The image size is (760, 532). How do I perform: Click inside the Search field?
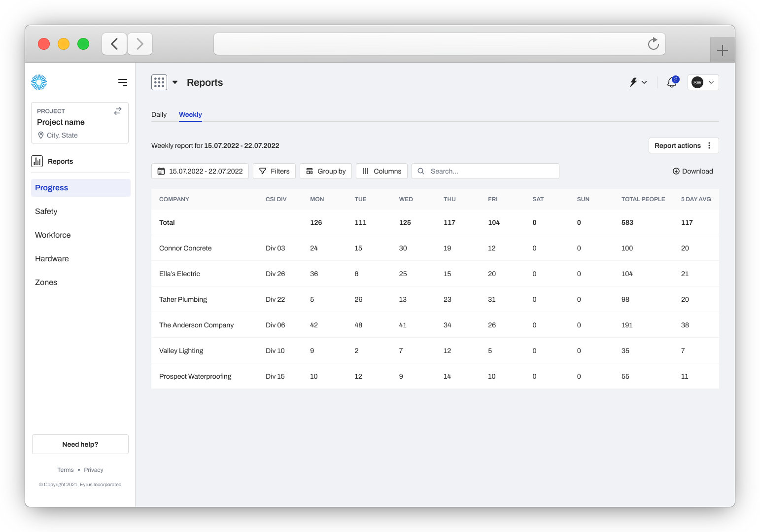(x=485, y=171)
